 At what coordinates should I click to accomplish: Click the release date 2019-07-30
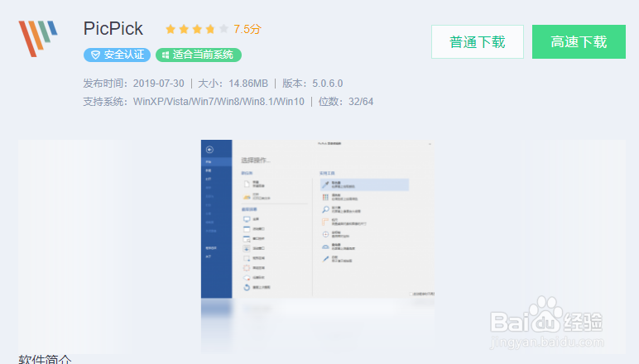(159, 84)
